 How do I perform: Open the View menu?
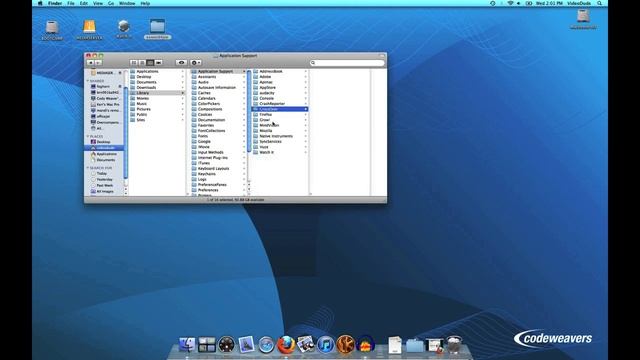point(98,3)
